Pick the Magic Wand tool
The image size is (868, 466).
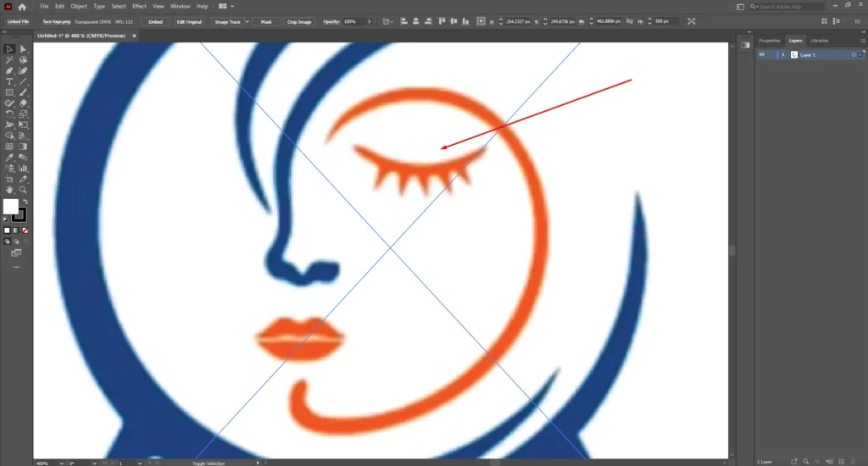9,60
